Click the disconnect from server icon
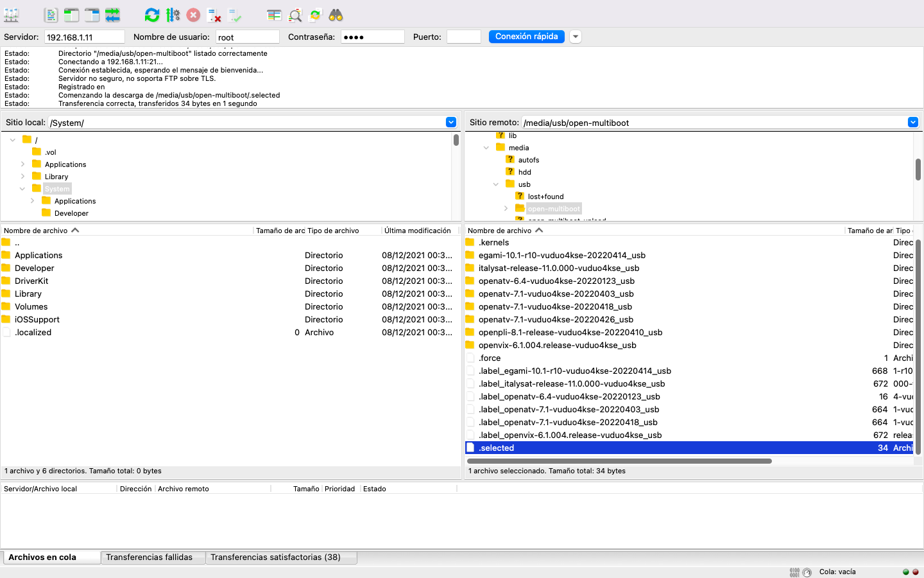924x578 pixels. tap(214, 15)
